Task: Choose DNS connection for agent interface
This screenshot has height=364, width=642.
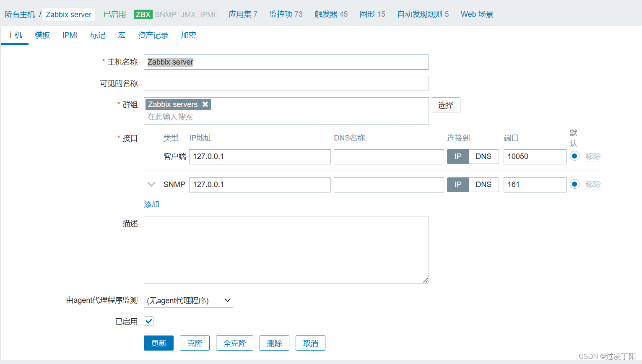Action: coord(483,156)
